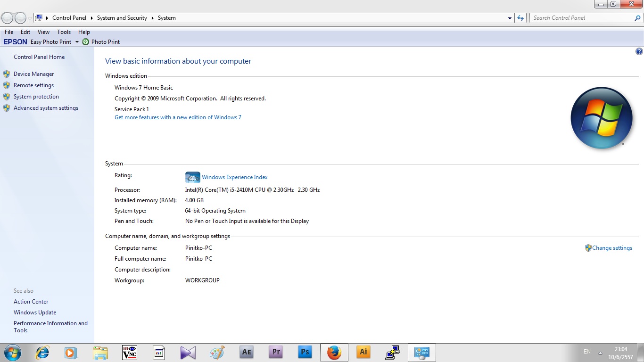Viewport: 644px width, 362px height.
Task: Click the WORKGROUP value text
Action: 202,280
